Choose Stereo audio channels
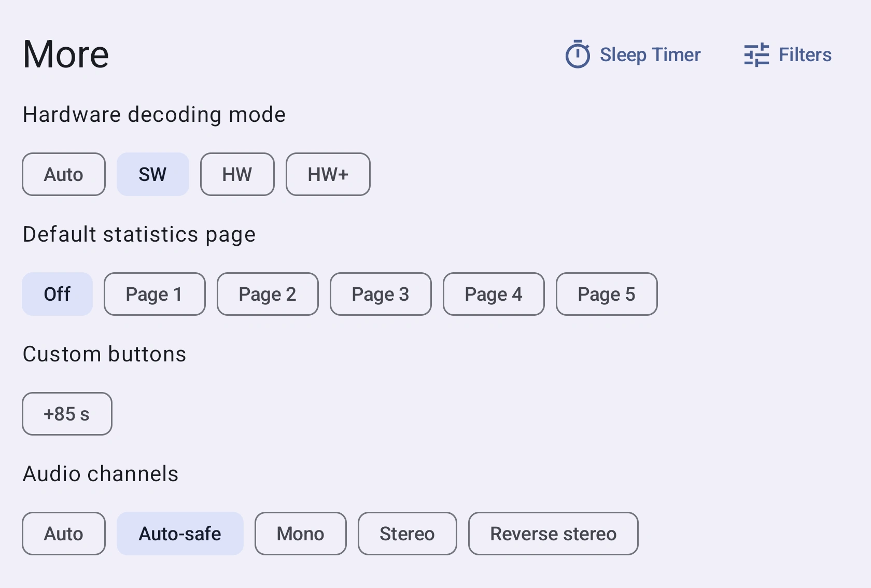 [407, 534]
